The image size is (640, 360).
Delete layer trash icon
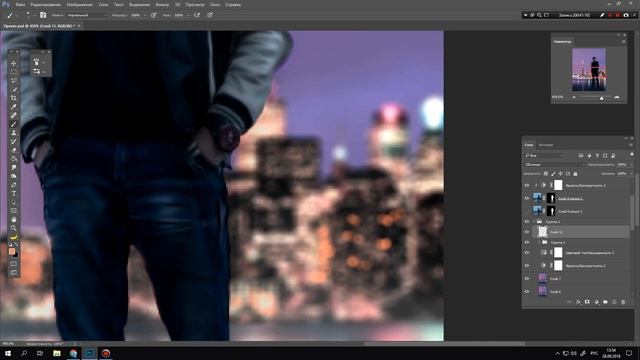coord(623,302)
